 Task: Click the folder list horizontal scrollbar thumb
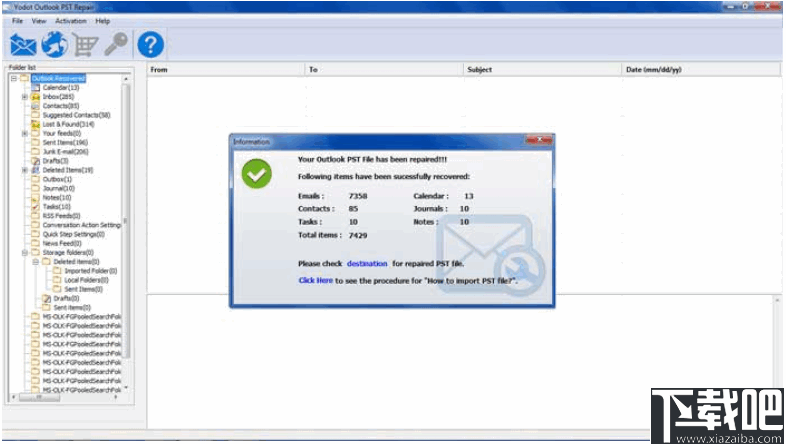click(40, 397)
